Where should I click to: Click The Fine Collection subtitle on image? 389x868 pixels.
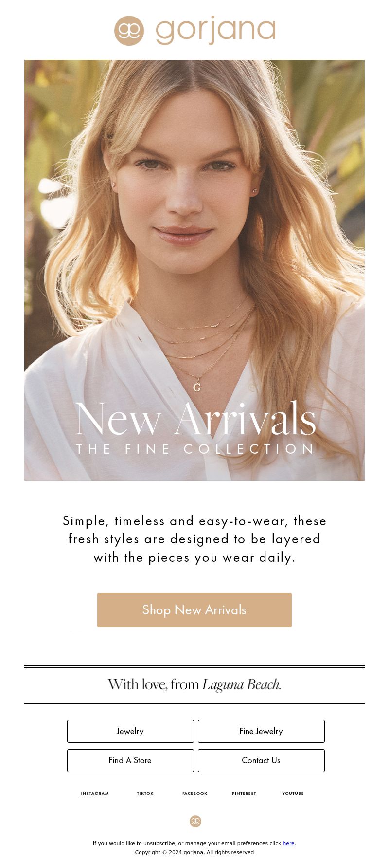(x=195, y=449)
